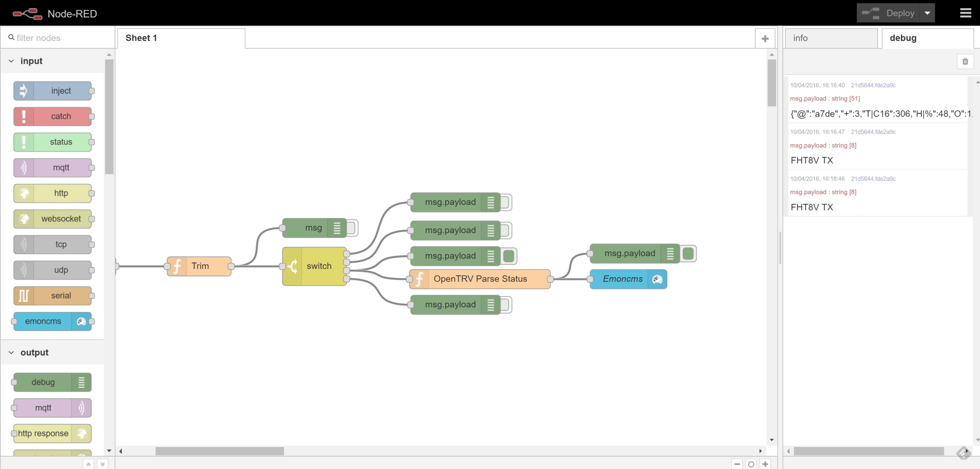Select the websocket input node in the palette
This screenshot has height=469, width=980.
tap(53, 219)
